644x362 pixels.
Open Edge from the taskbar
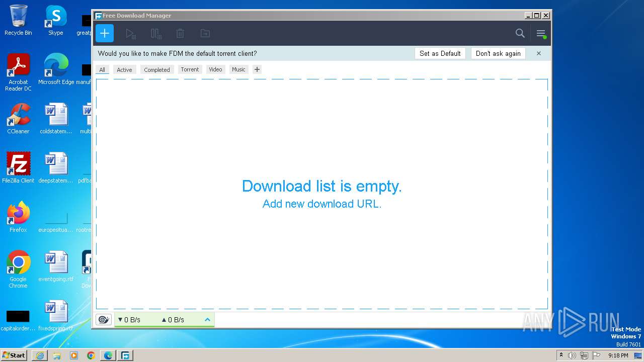(x=108, y=355)
